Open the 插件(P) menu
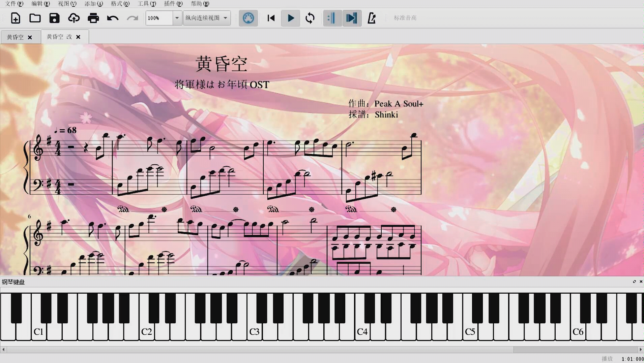 tap(173, 4)
